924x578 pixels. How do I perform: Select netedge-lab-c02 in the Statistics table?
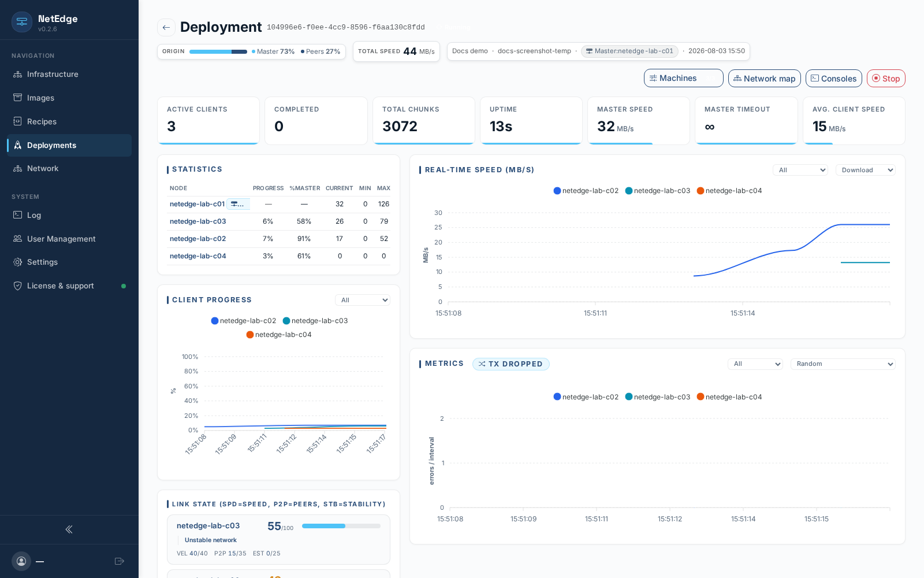(x=198, y=239)
